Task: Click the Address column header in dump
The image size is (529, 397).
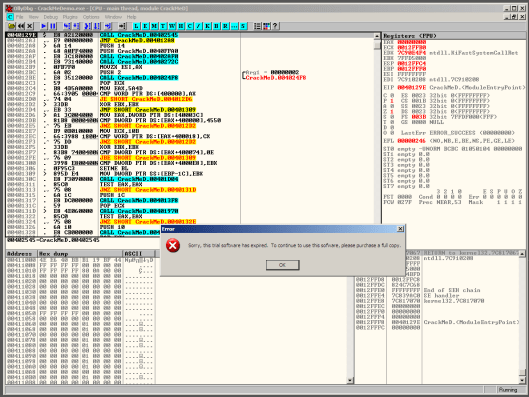Action: tap(22, 254)
